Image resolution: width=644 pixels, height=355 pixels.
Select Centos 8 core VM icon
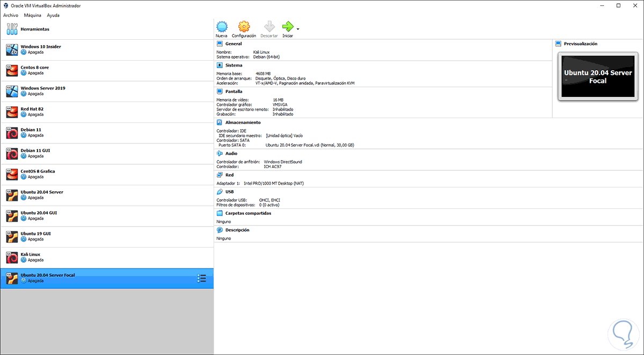(x=12, y=70)
